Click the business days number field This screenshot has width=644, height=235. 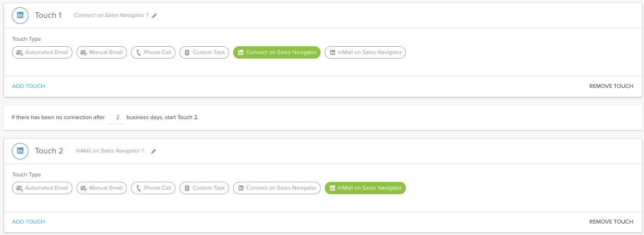pos(117,118)
